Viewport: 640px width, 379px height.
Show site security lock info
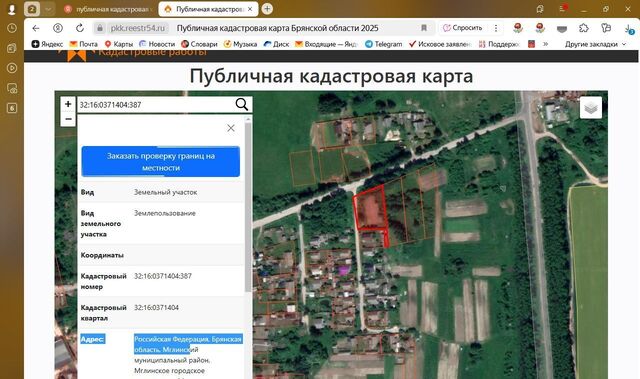point(100,28)
